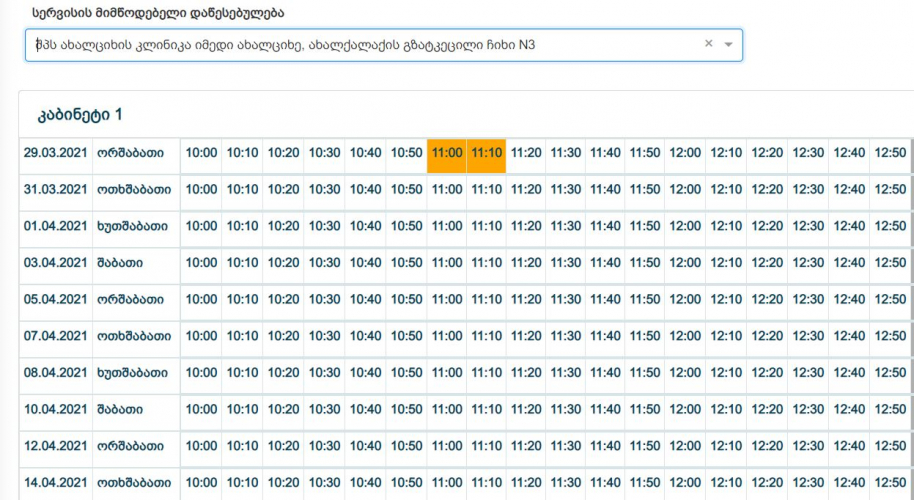Image resolution: width=914 pixels, height=500 pixels.
Task: Book the 10:20 slot on 07.04.2021
Action: point(283,336)
